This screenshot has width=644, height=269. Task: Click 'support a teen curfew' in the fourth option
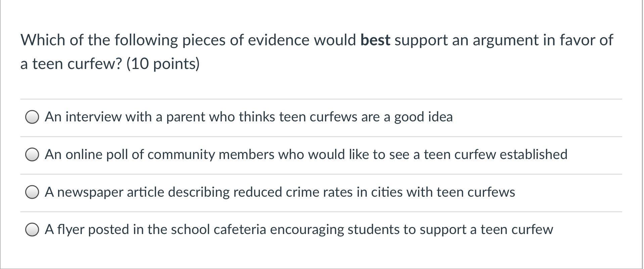486,230
